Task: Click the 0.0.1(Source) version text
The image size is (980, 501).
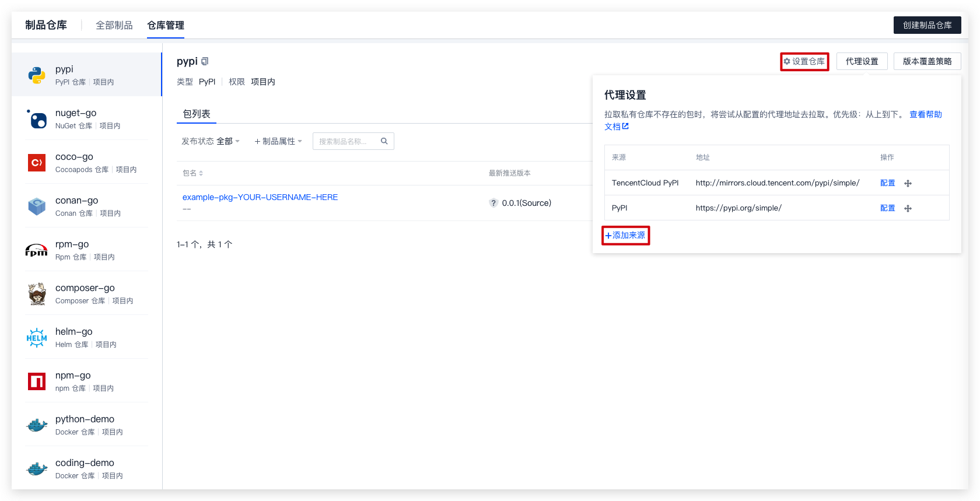Action: click(527, 203)
